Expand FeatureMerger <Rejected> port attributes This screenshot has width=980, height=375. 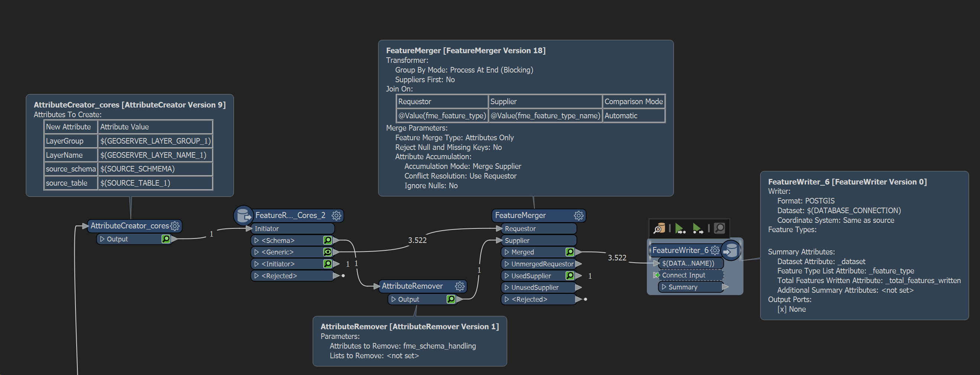pos(507,299)
